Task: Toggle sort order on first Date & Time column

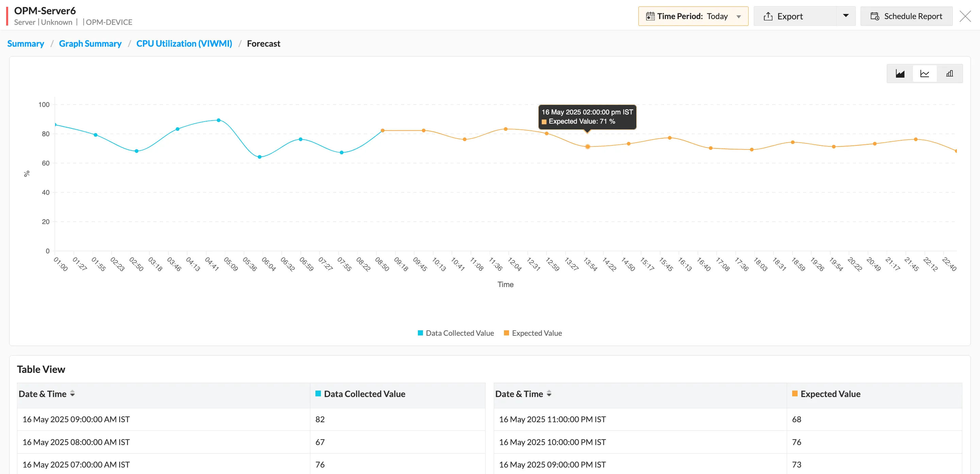Action: 73,394
